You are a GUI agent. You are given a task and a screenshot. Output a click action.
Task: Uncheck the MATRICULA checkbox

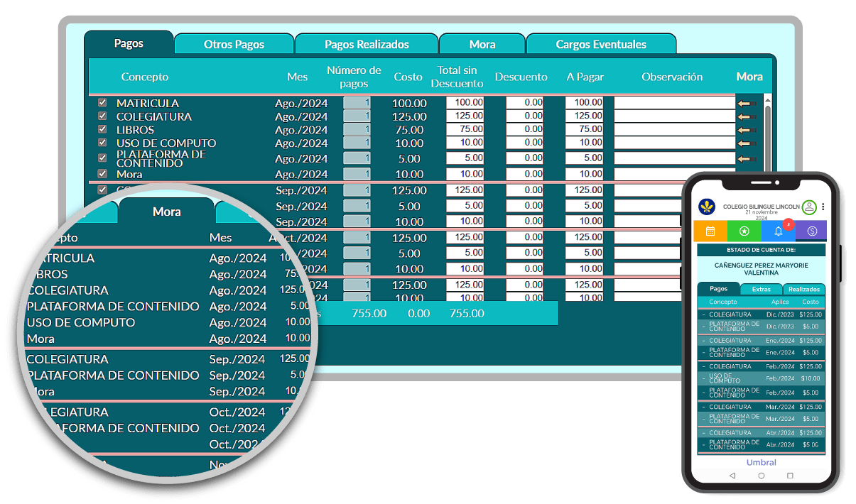click(102, 104)
